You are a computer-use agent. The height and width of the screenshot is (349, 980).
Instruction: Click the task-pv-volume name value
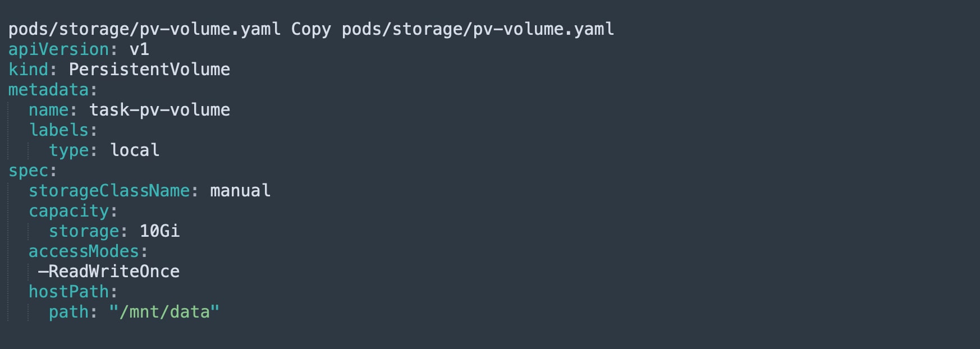tap(159, 110)
